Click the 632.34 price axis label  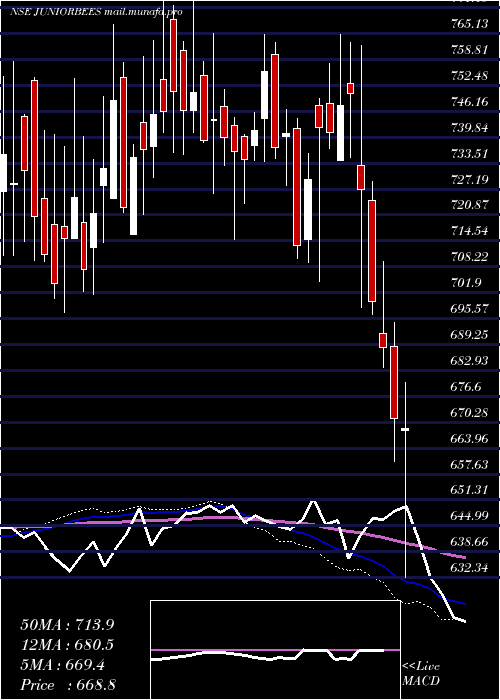point(469,568)
